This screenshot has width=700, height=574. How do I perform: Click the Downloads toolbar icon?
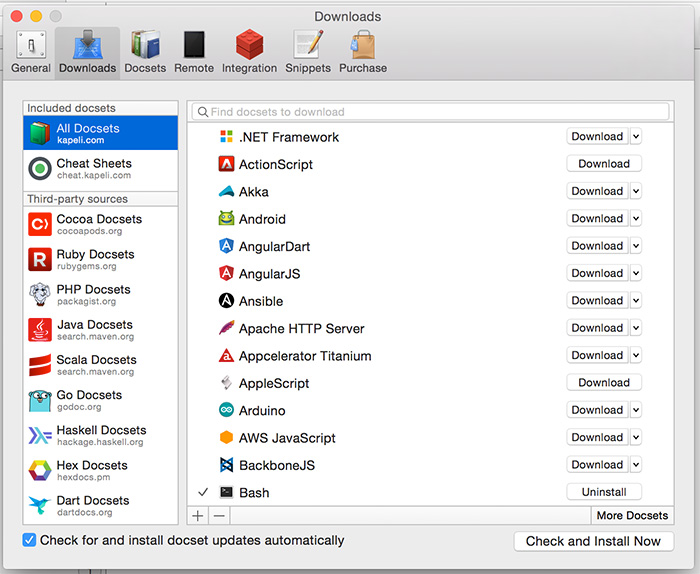(88, 45)
